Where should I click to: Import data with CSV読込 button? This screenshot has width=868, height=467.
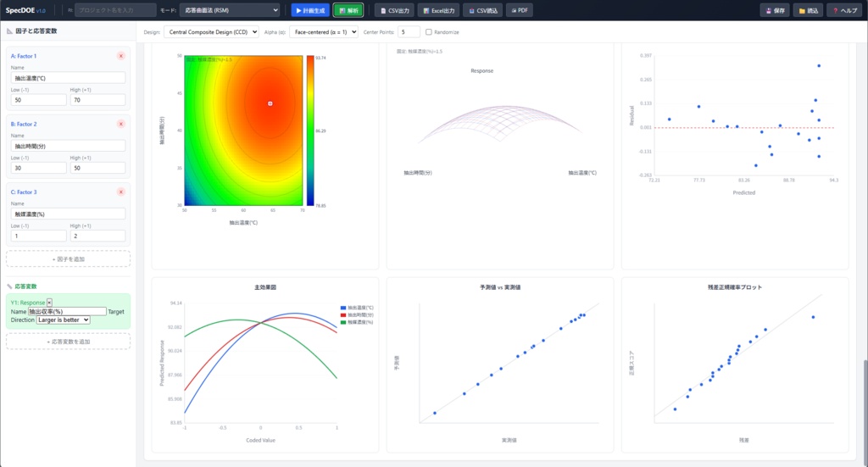(482, 10)
